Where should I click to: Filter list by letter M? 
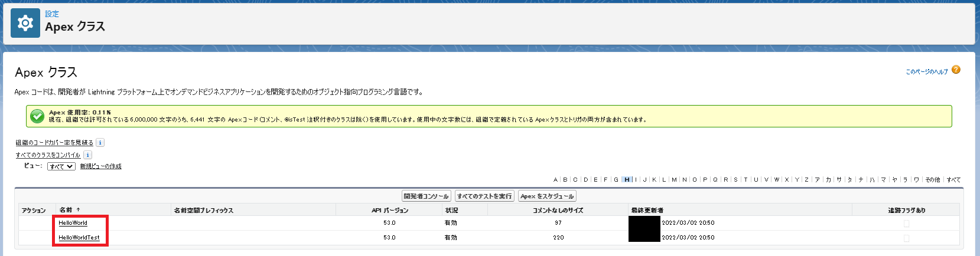[674, 180]
